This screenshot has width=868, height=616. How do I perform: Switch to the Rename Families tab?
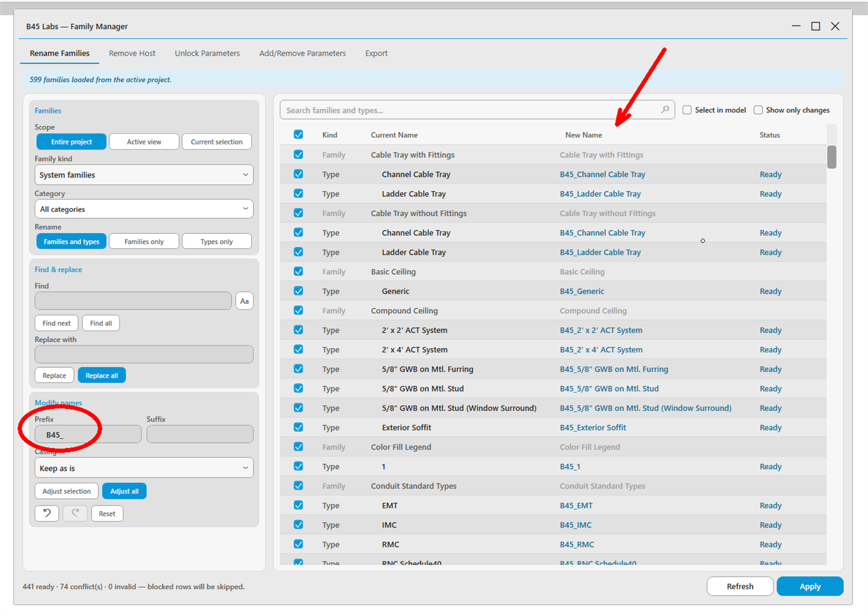pyautogui.click(x=60, y=53)
